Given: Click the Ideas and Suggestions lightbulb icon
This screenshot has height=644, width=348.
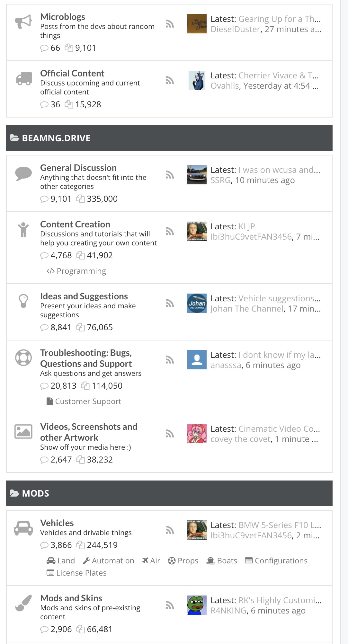Looking at the screenshot, I should [23, 301].
